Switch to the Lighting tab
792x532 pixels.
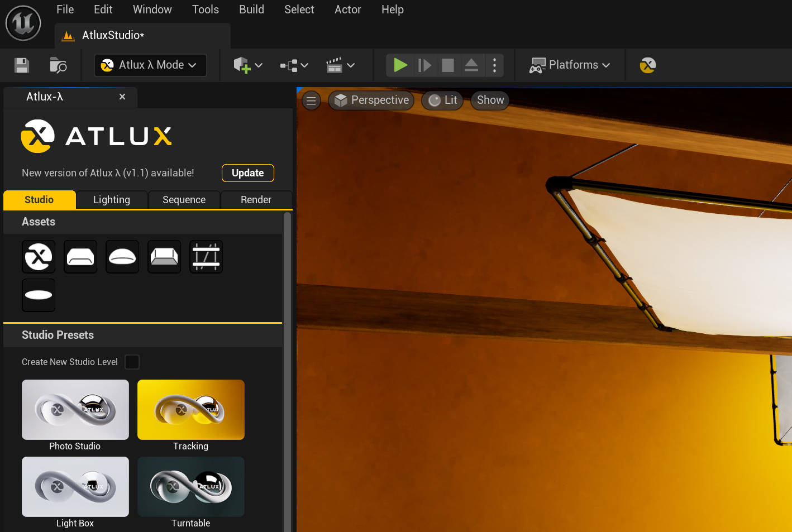coord(112,200)
